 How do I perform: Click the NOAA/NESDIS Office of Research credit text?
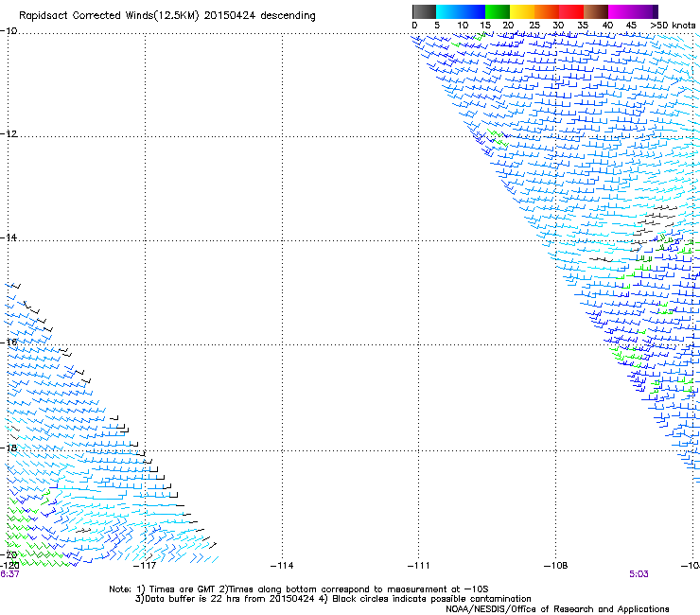[x=557, y=609]
